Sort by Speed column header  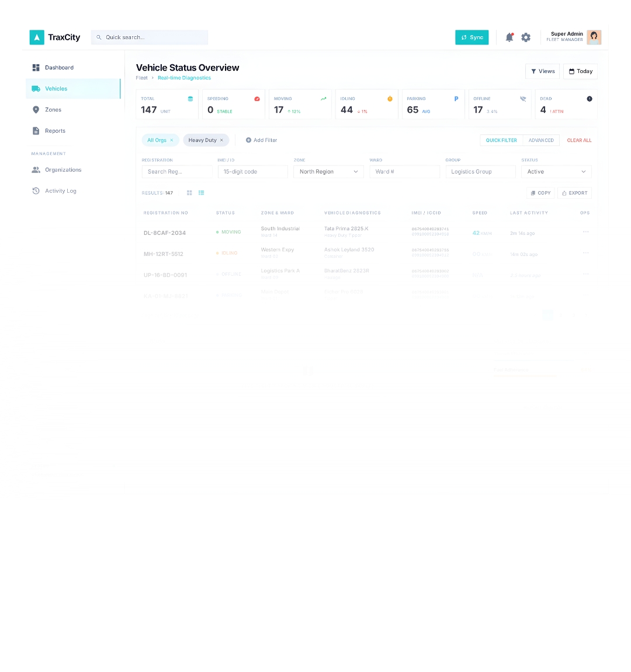point(479,213)
